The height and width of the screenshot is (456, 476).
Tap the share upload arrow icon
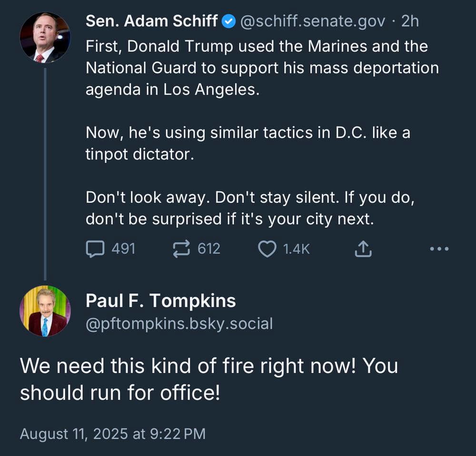click(x=363, y=249)
